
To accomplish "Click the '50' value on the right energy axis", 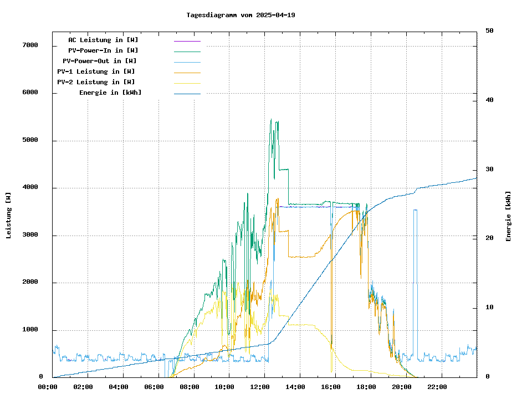I will point(489,31).
